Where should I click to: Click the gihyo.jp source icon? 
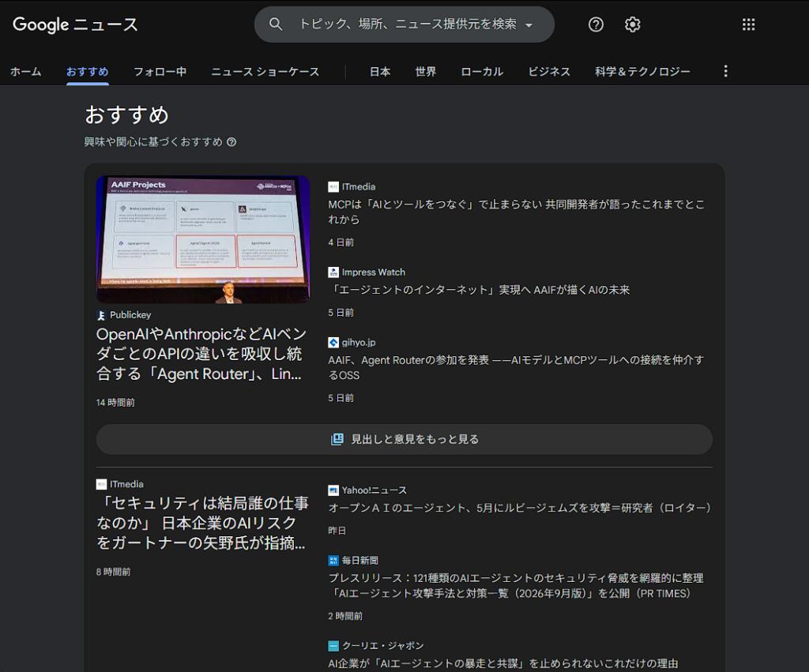[x=333, y=343]
